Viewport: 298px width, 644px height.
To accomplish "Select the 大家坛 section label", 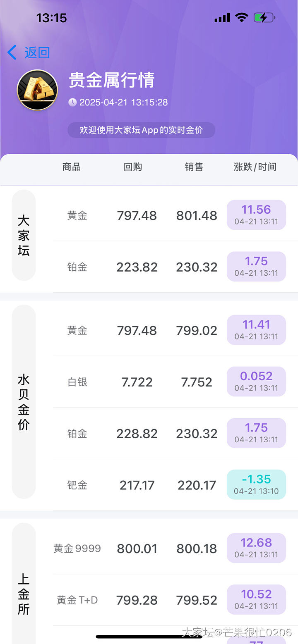I will click(24, 235).
